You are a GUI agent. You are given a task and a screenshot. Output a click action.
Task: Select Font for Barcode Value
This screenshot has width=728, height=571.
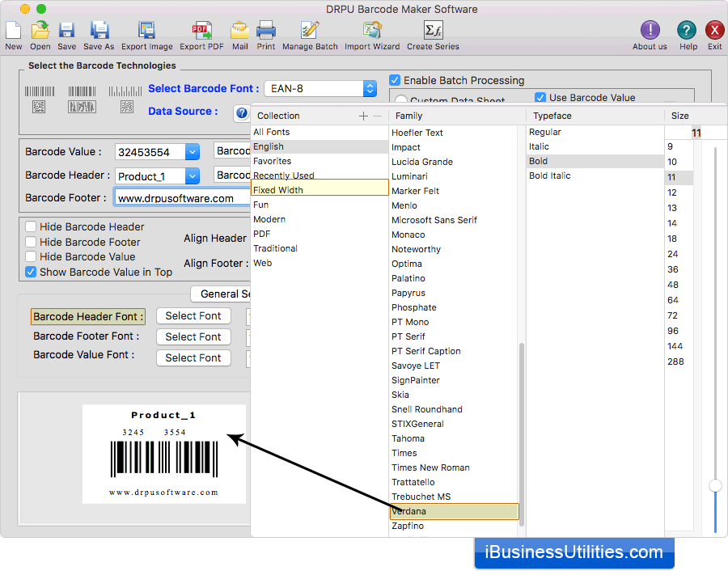[193, 358]
